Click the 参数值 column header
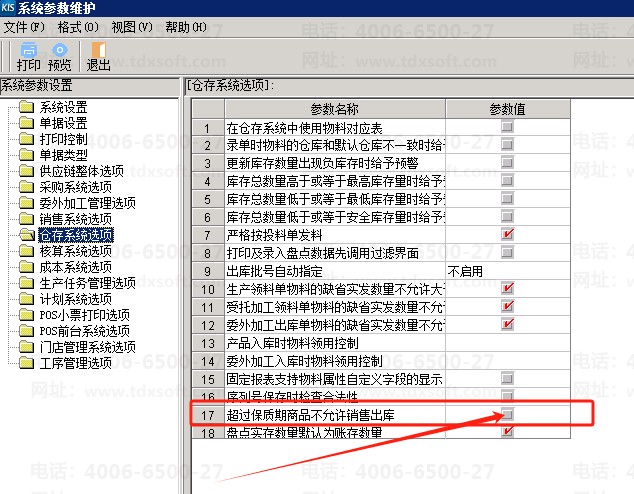This screenshot has height=494, width=634. tap(508, 108)
